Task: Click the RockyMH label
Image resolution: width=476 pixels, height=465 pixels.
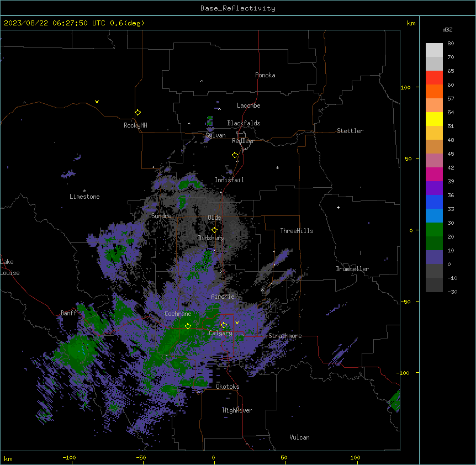Action: [135, 125]
